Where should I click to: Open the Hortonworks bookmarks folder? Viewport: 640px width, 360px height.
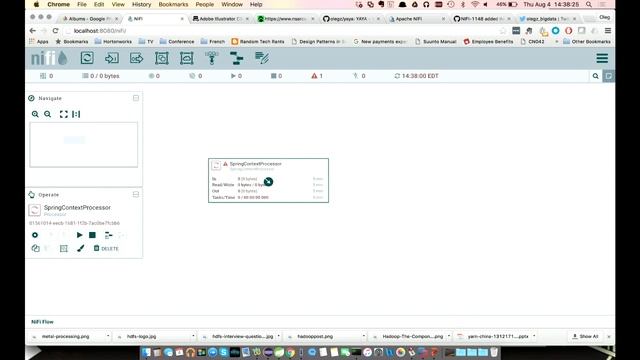(x=113, y=42)
